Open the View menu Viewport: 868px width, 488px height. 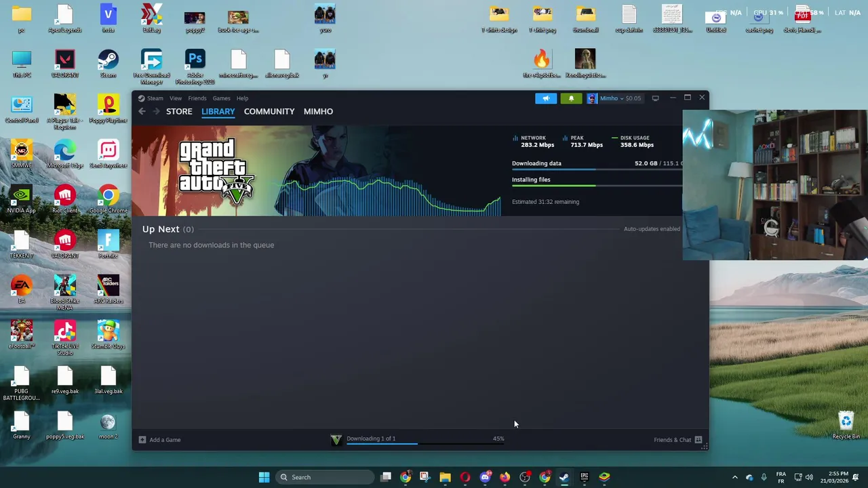tap(176, 98)
